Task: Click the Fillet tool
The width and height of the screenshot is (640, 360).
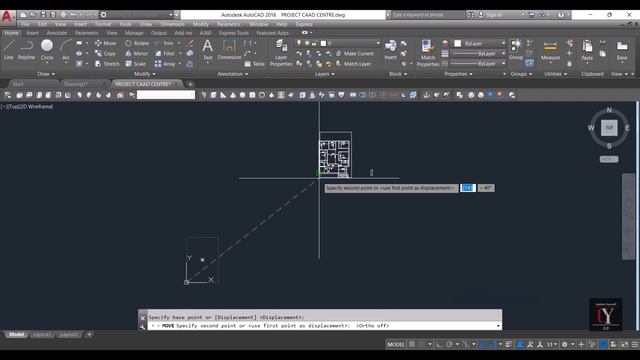Action: pos(165,53)
